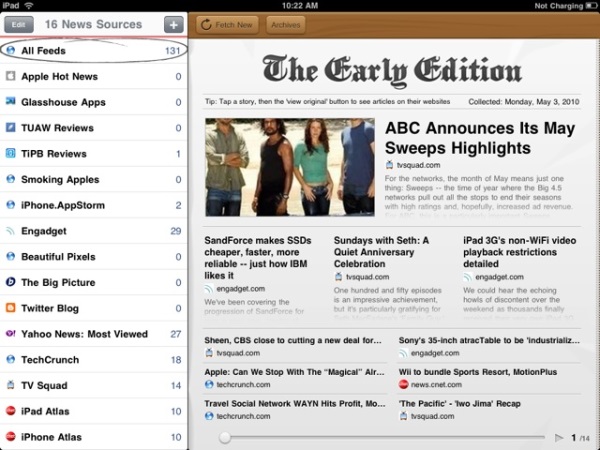Click the Big Picture Blogger icon
This screenshot has height=450, width=600.
10,282
